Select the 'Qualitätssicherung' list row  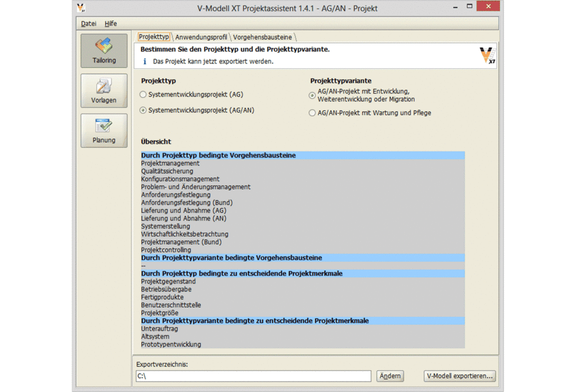tap(303, 171)
